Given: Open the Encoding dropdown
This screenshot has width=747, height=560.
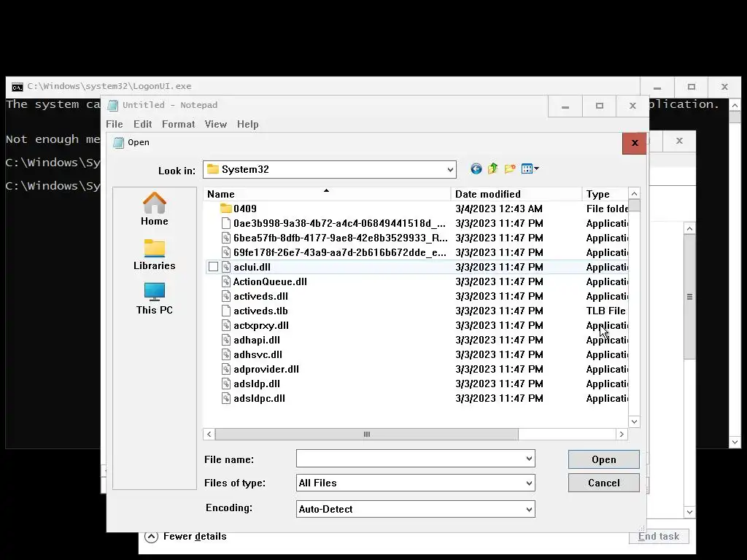Looking at the screenshot, I should [x=529, y=509].
